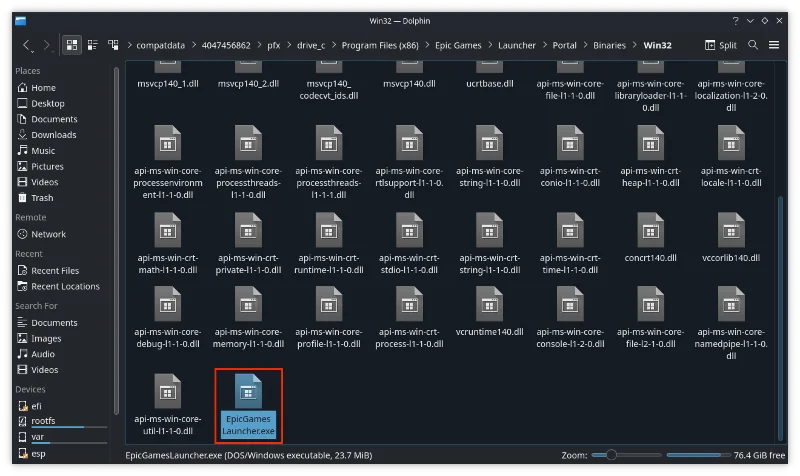Select api-ms-win-core-util-l1-1-0.dll file
Screen dimensions: 800x476
click(x=168, y=406)
